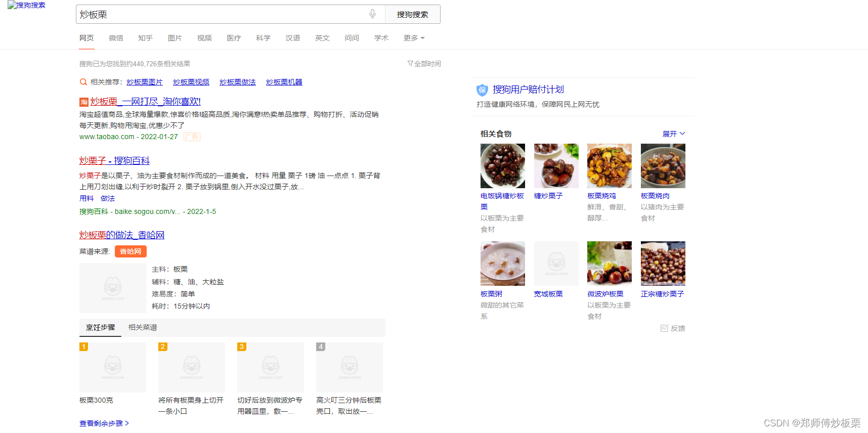Click the filter icon next to 全部时间
The width and height of the screenshot is (868, 433).
pos(410,64)
